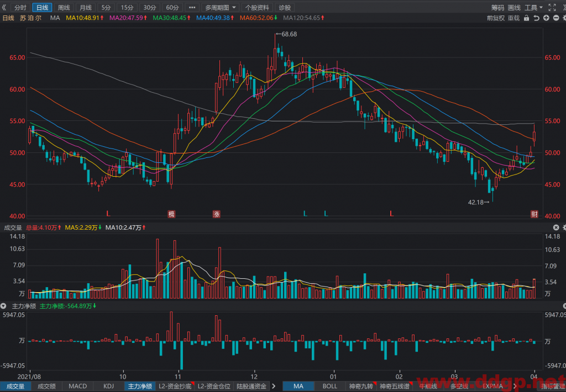Viewport: 566px width, 392px height.
Task: Activate 画线 drawing tools
Action: (x=514, y=8)
